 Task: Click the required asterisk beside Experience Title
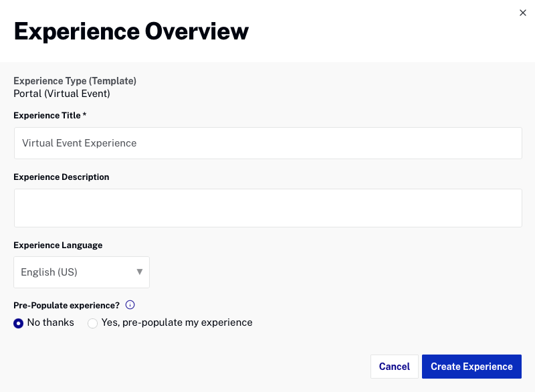84,114
